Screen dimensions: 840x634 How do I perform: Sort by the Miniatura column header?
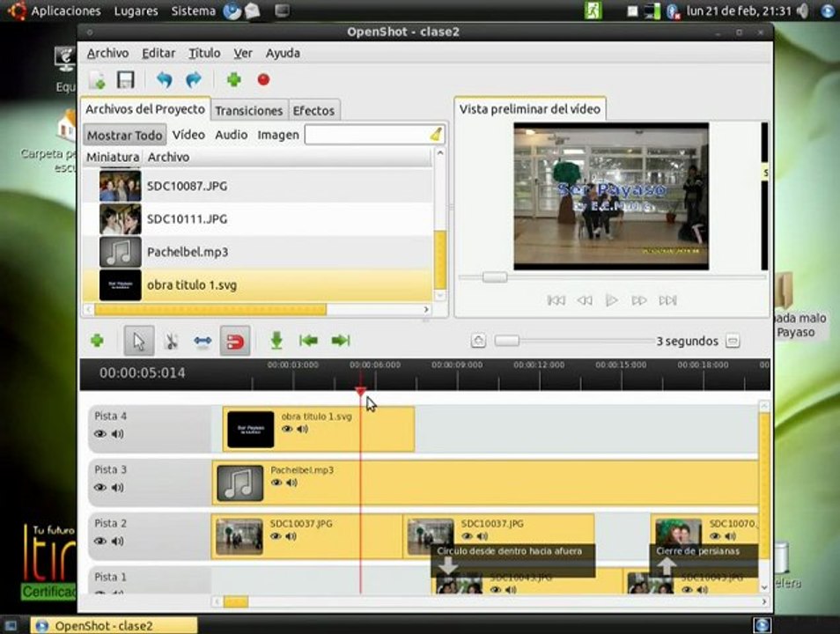(113, 157)
